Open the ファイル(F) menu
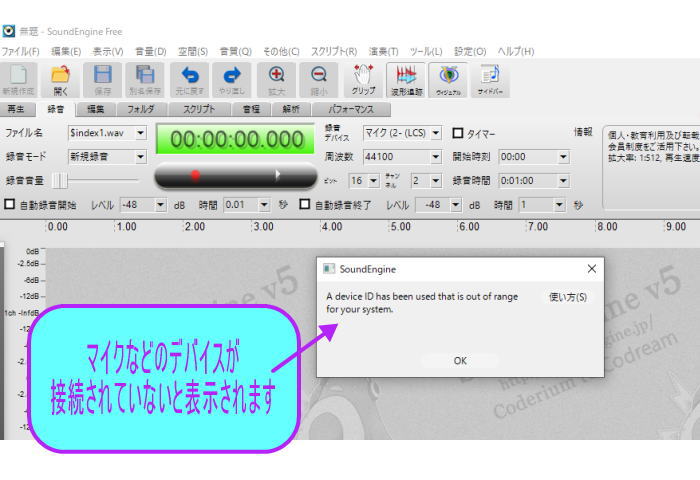The image size is (700, 480). (x=21, y=51)
